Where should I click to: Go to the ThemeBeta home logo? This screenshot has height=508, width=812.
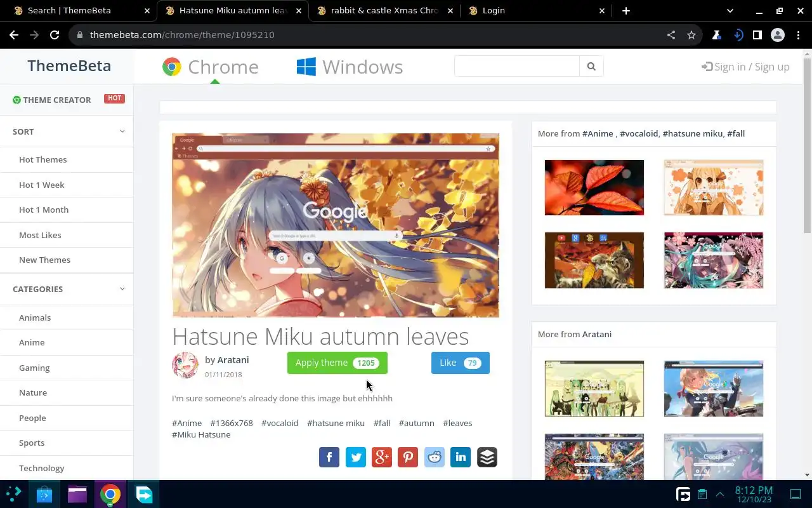tap(69, 66)
